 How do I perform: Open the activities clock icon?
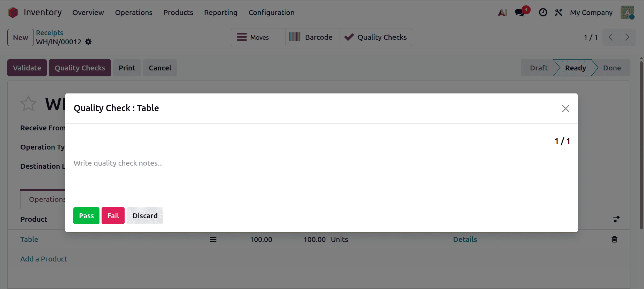pos(543,13)
